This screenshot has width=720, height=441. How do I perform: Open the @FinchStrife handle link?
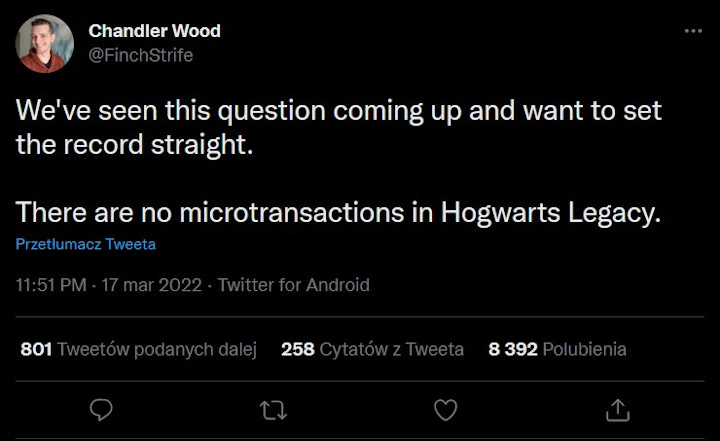pyautogui.click(x=140, y=55)
